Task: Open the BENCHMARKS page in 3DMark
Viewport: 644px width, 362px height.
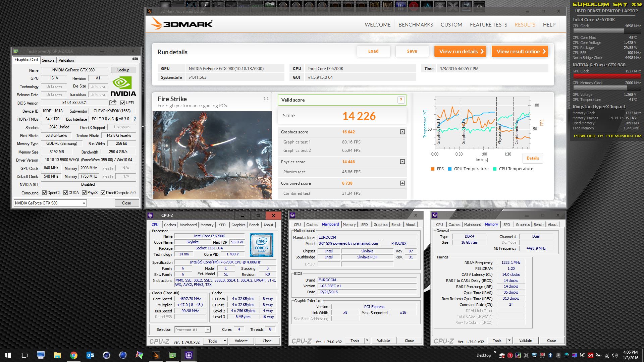Action: [416, 24]
